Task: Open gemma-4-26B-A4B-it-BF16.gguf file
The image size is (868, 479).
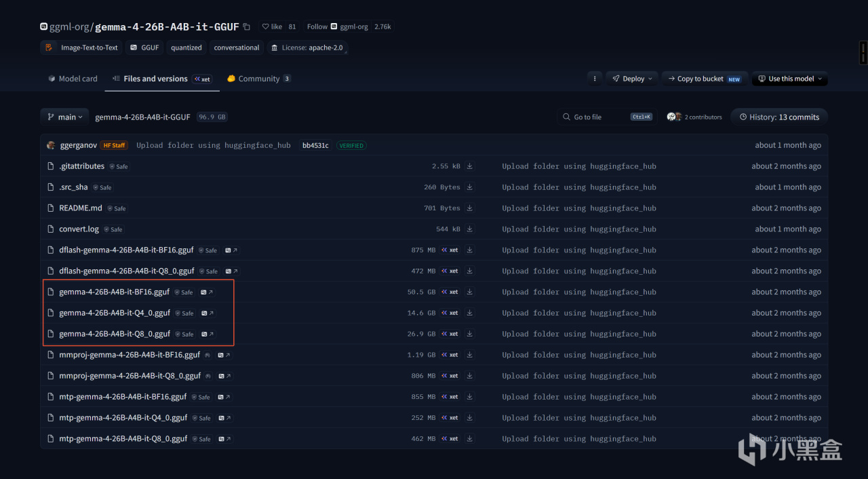Action: [x=114, y=292]
